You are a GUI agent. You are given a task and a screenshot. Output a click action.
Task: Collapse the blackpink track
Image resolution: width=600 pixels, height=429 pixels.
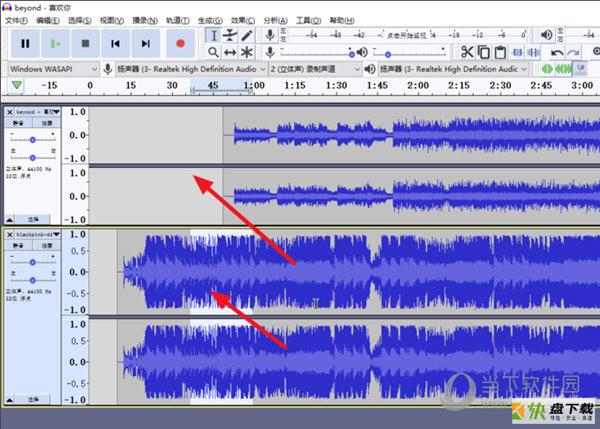coord(9,400)
